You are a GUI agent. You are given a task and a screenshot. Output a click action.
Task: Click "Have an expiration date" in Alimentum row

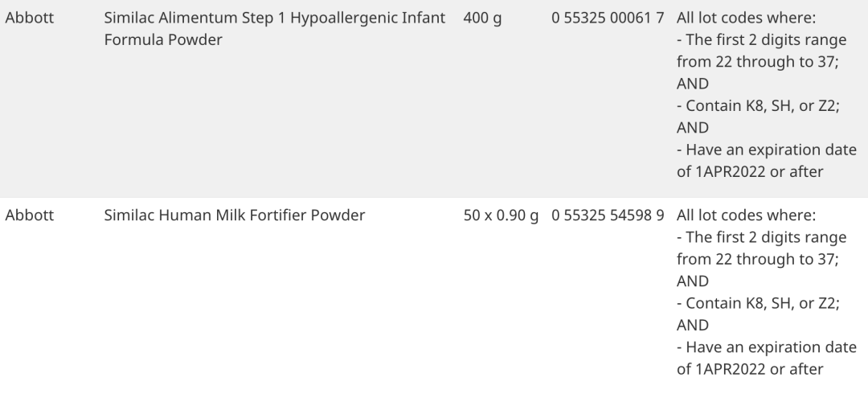766,150
